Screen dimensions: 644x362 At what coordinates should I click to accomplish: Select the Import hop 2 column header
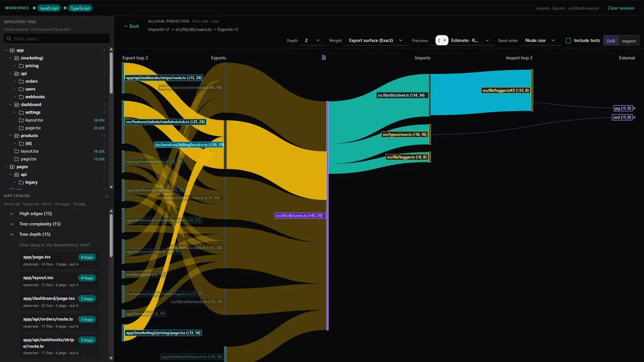pos(519,58)
